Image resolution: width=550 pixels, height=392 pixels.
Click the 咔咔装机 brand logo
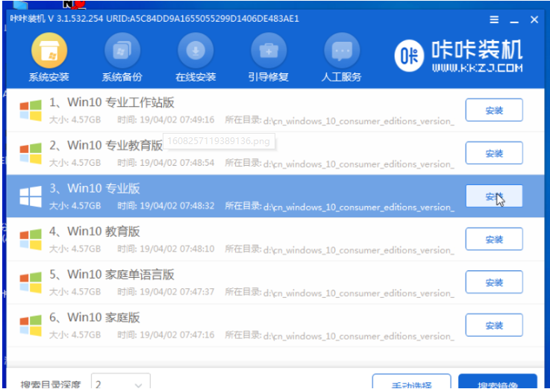[x=458, y=57]
